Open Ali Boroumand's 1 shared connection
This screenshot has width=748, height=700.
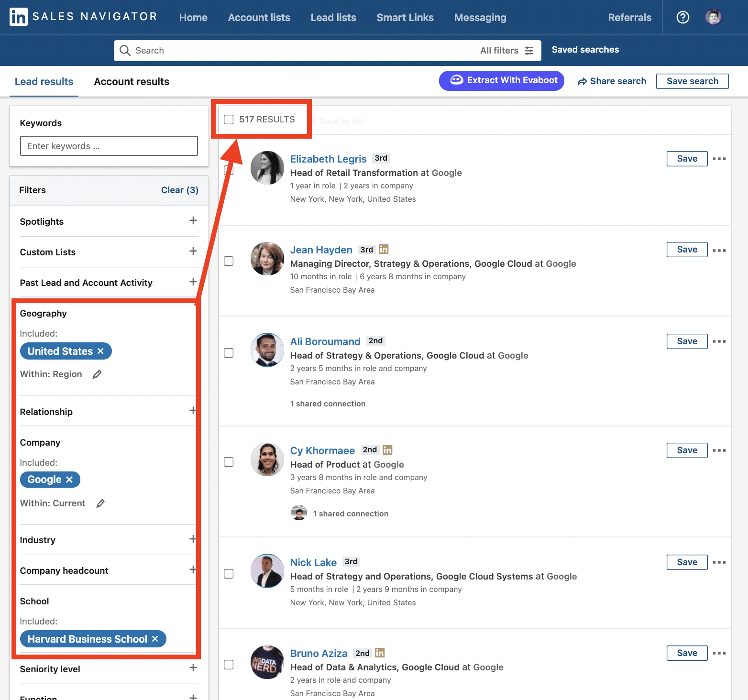tap(328, 404)
